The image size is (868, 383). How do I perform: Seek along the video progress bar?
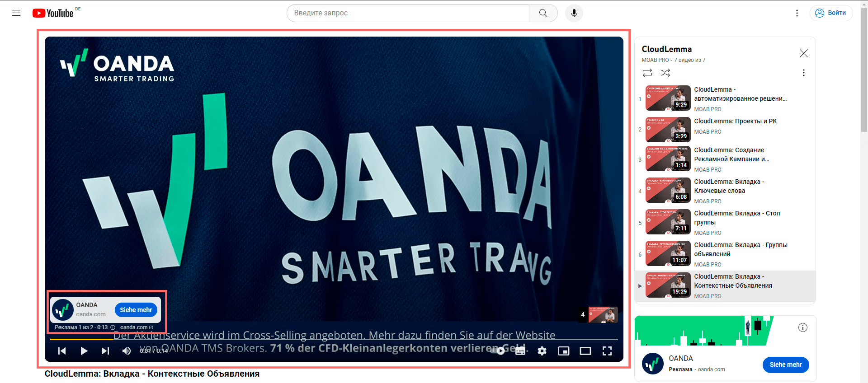(334, 339)
